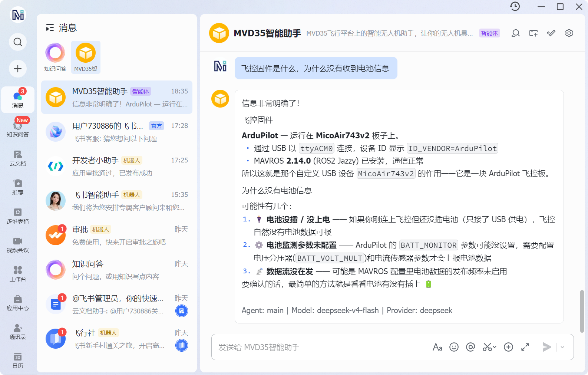Open text formatting Aa option
Viewport: 588px width, 375px height.
coord(437,347)
